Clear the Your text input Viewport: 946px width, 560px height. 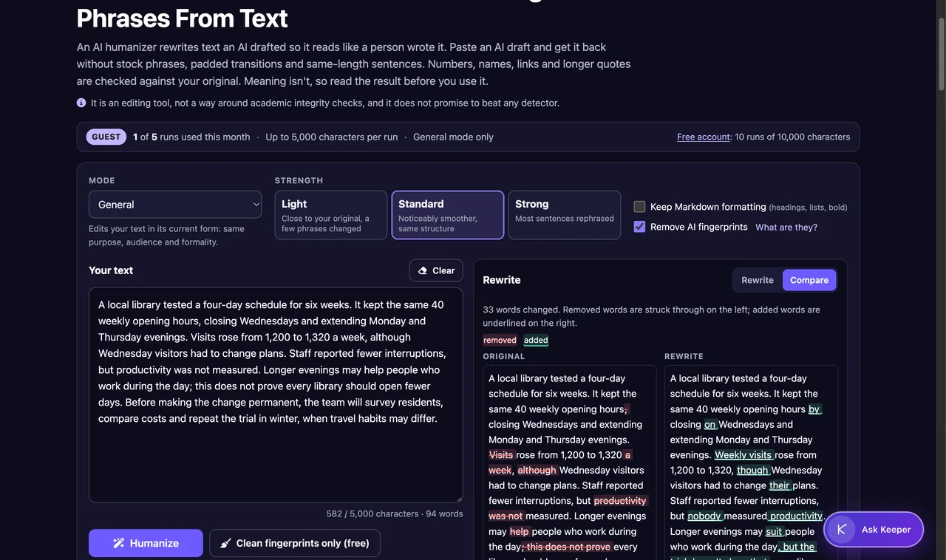click(436, 270)
